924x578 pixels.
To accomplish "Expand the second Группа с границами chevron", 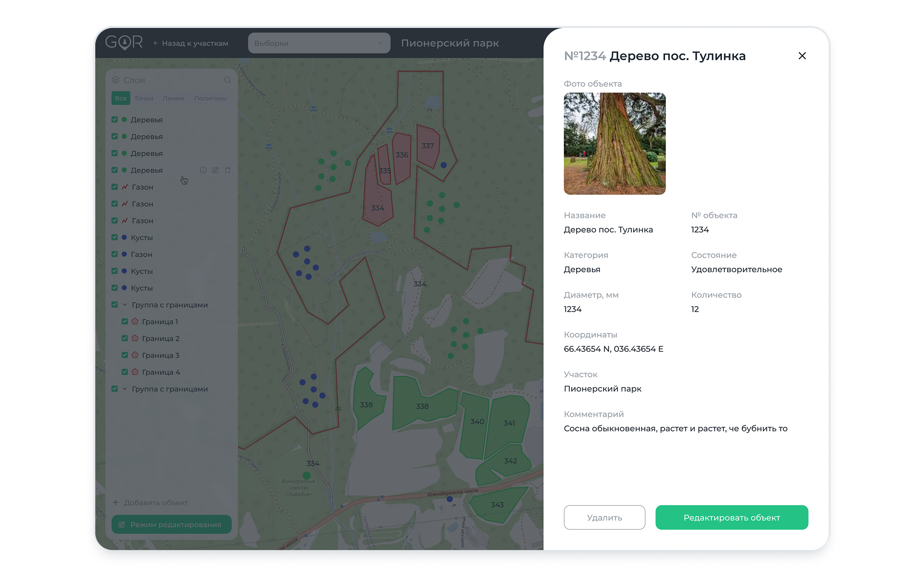I will (x=125, y=389).
